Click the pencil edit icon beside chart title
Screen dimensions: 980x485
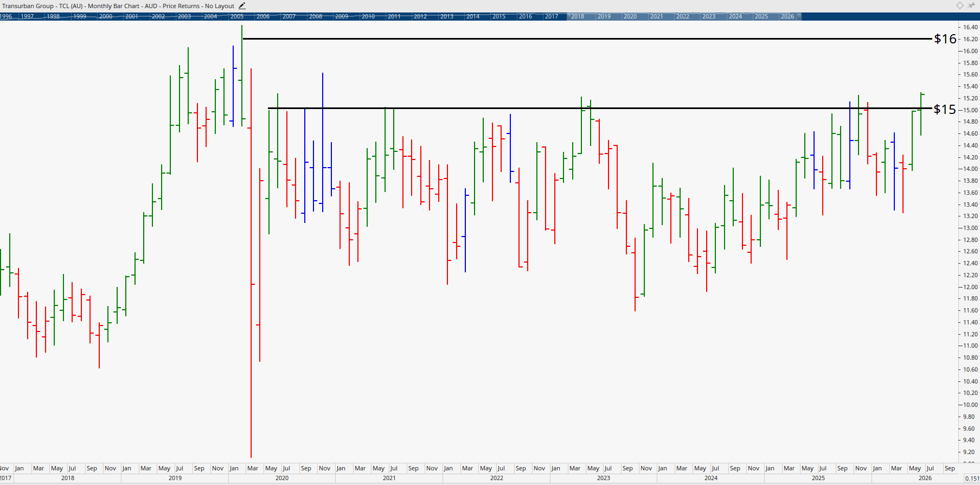[x=242, y=6]
